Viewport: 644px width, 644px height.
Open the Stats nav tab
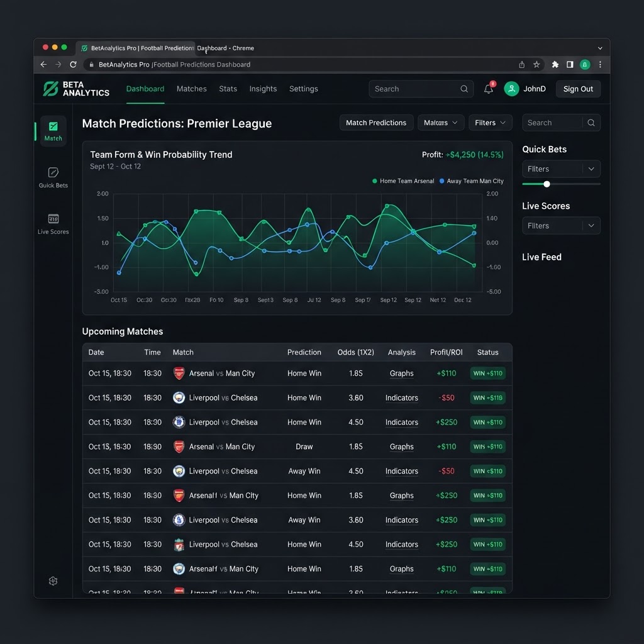tap(228, 89)
